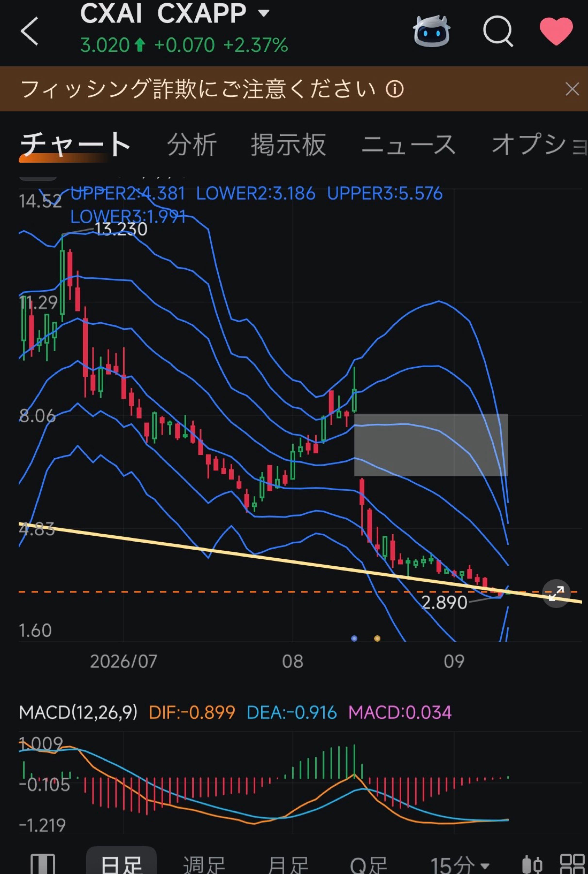
Task: Open the 分析 tab
Action: (192, 144)
